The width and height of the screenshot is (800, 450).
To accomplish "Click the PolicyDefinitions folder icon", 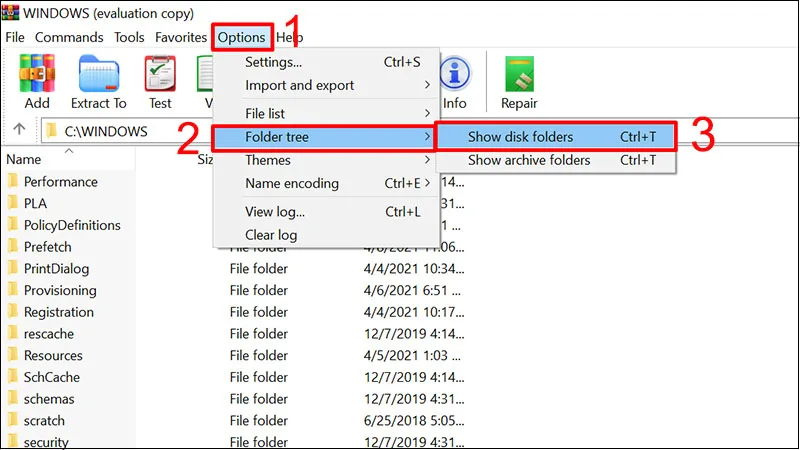I will point(13,224).
